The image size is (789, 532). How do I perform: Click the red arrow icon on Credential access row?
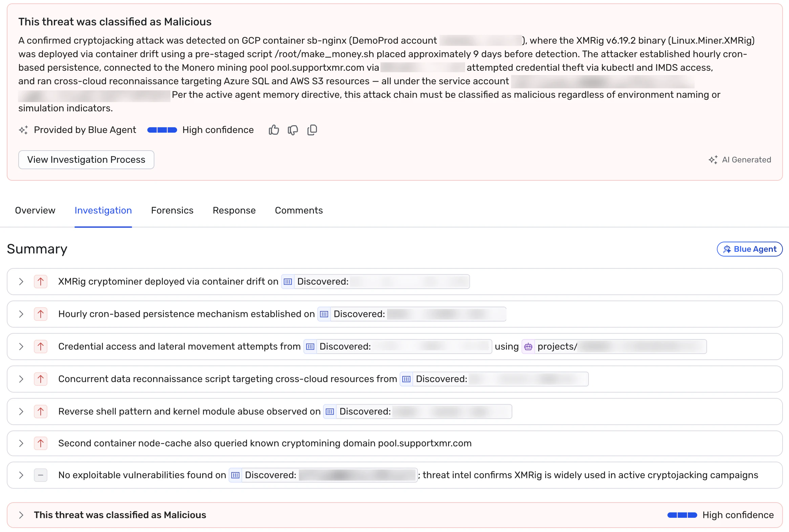(x=40, y=347)
